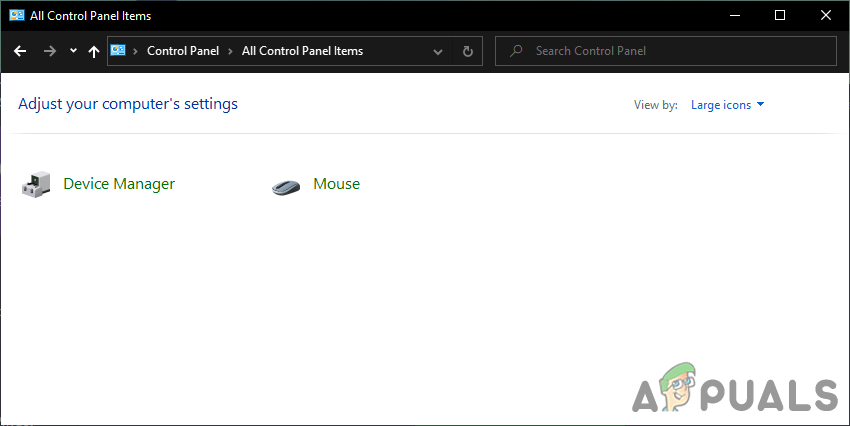Open the recent locations dropdown arrow
The width and height of the screenshot is (850, 426).
click(x=73, y=51)
